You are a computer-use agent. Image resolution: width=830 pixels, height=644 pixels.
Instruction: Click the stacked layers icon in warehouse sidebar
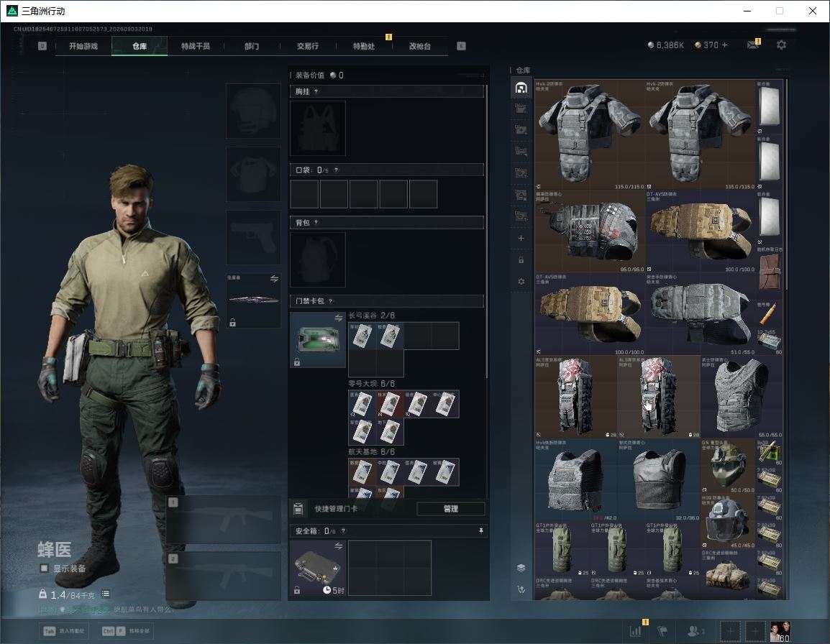click(x=521, y=568)
